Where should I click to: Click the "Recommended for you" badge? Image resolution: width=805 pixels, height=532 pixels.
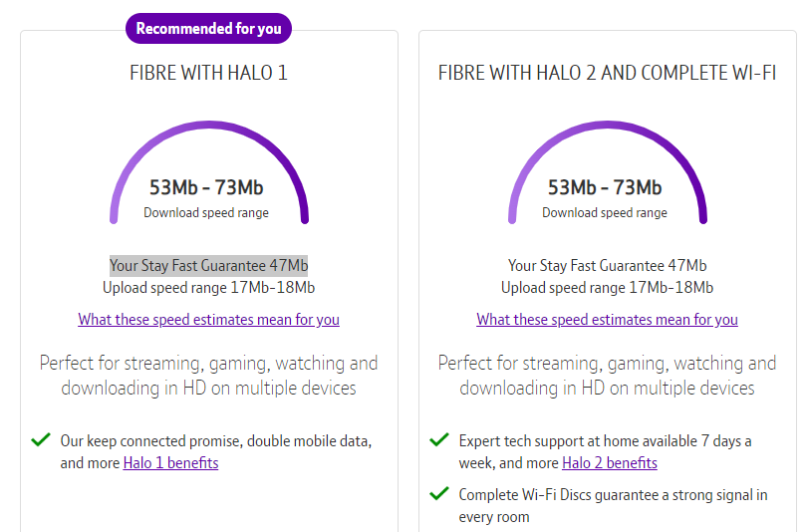pyautogui.click(x=208, y=29)
